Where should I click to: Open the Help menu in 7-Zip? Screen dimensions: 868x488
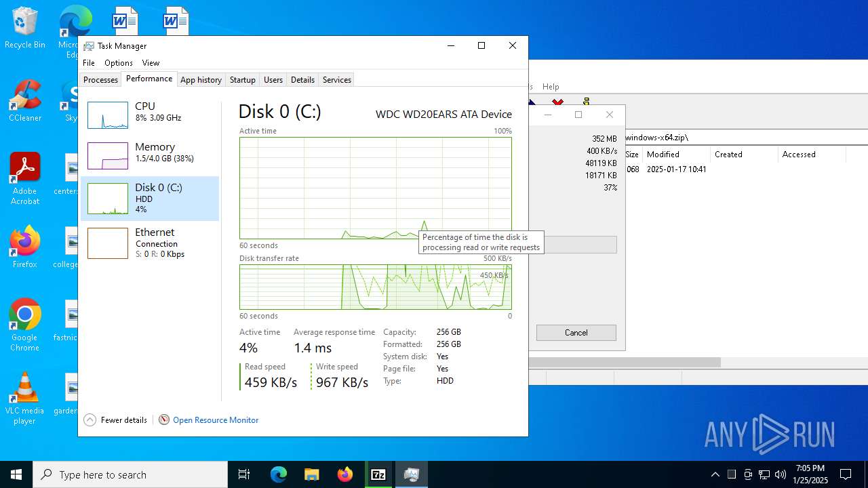pyautogui.click(x=551, y=87)
